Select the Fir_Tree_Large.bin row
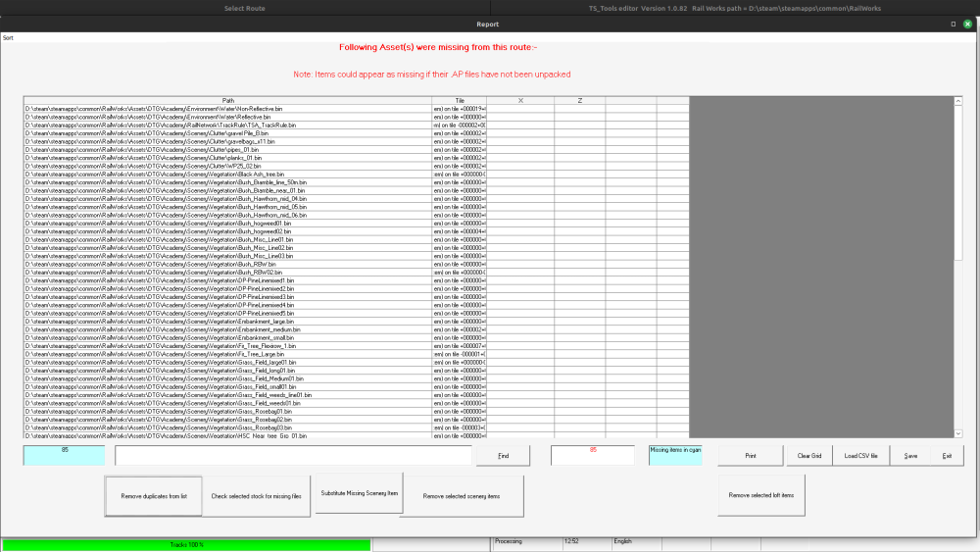Viewport: 980px width, 552px height. click(x=357, y=354)
